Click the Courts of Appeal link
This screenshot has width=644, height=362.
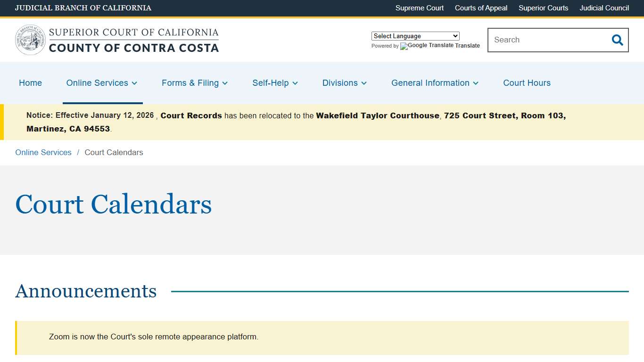(x=481, y=8)
